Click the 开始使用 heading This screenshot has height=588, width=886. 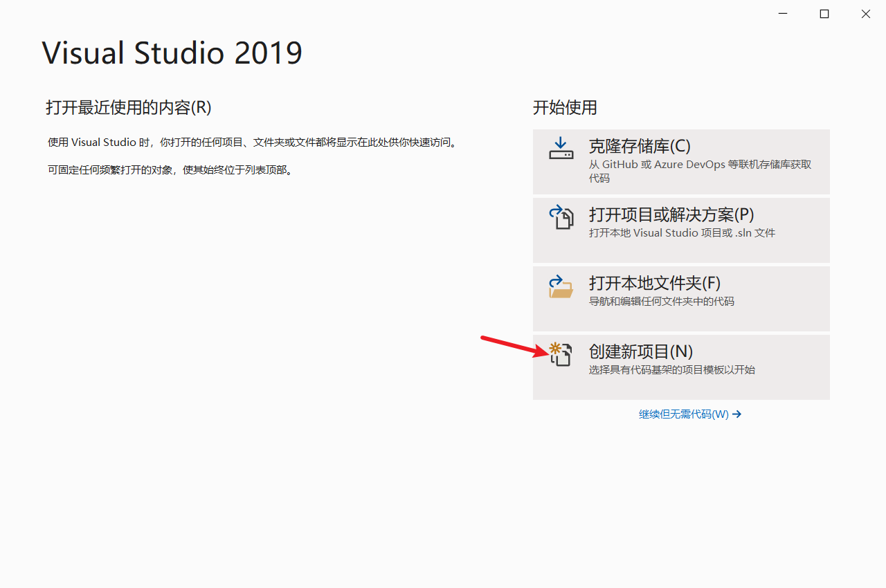[565, 107]
